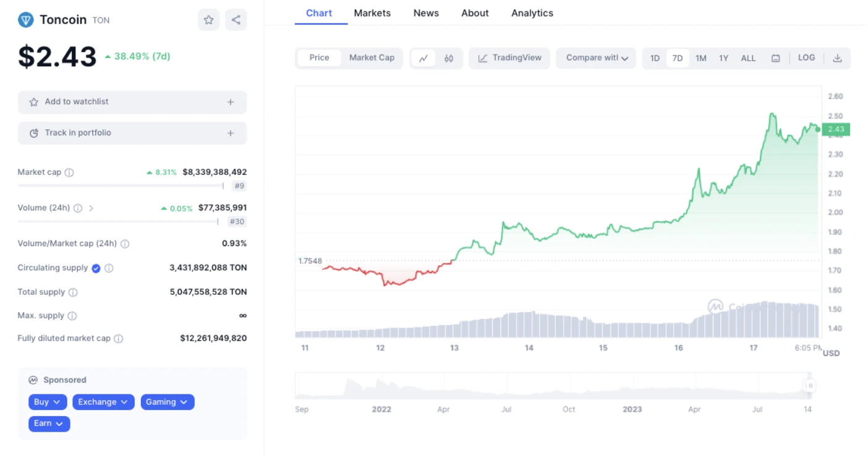Click the Volume (24h) rank progress bar

click(118, 221)
